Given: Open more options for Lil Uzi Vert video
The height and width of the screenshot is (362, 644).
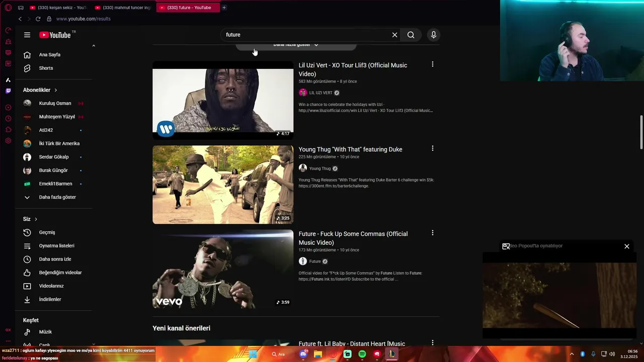Looking at the screenshot, I should (x=432, y=64).
